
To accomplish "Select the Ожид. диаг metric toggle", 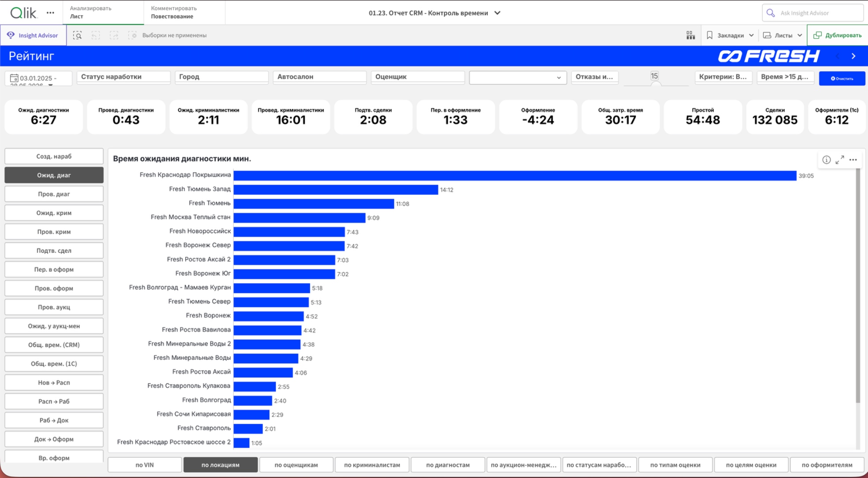I will (54, 175).
